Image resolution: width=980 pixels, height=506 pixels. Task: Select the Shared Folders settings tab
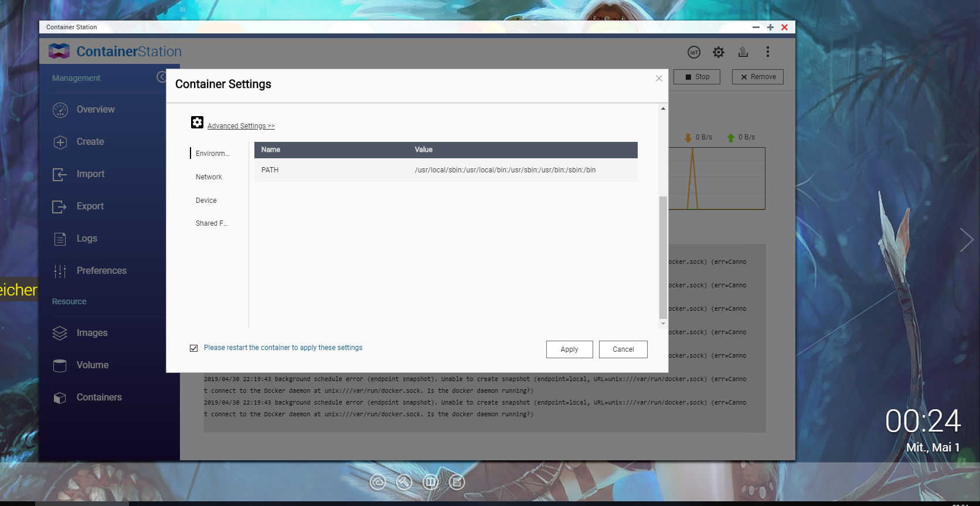212,223
